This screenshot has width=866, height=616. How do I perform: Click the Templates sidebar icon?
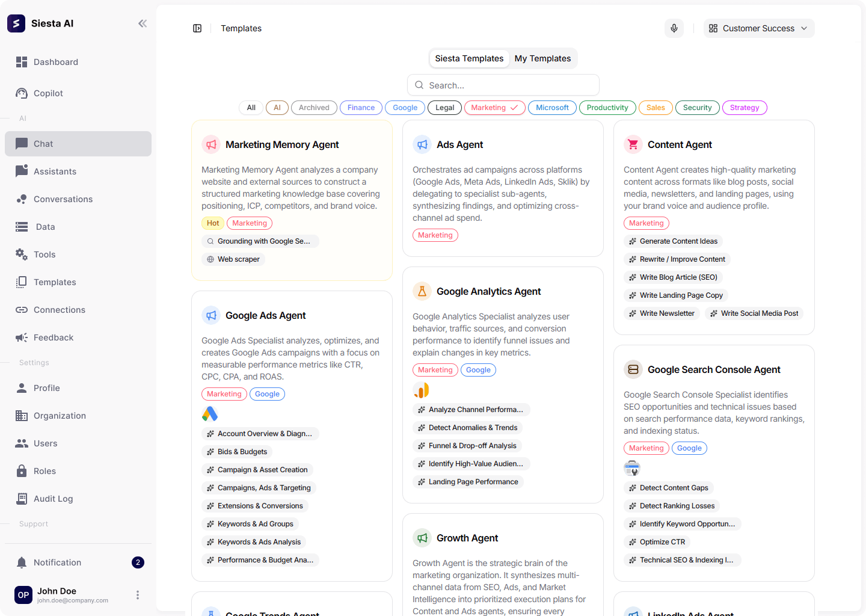point(22,282)
